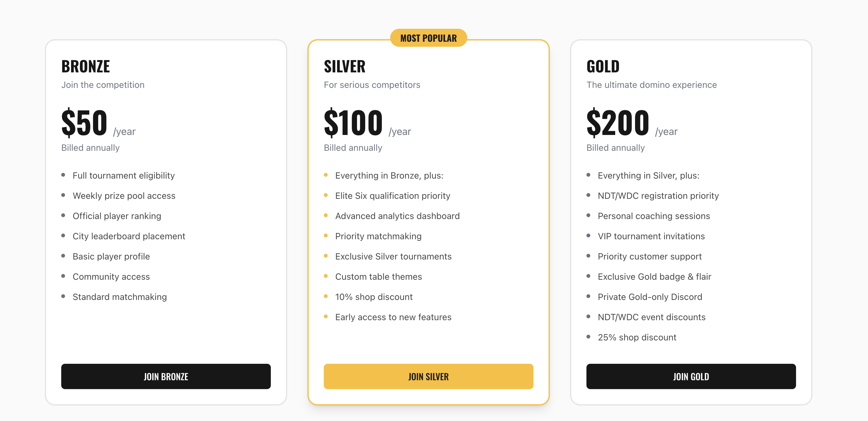Click the Full tournament eligibility feature
868x421 pixels.
124,175
